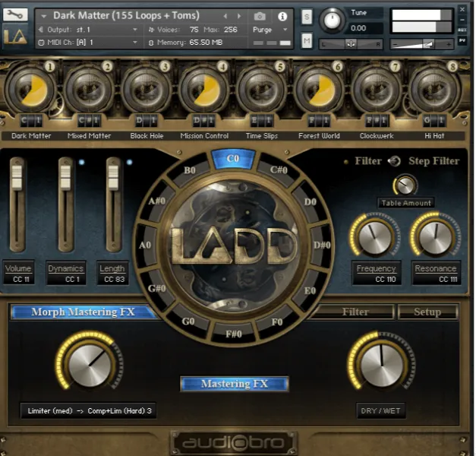Image resolution: width=476 pixels, height=456 pixels.
Task: Click the Mastering FX button
Action: [x=235, y=384]
